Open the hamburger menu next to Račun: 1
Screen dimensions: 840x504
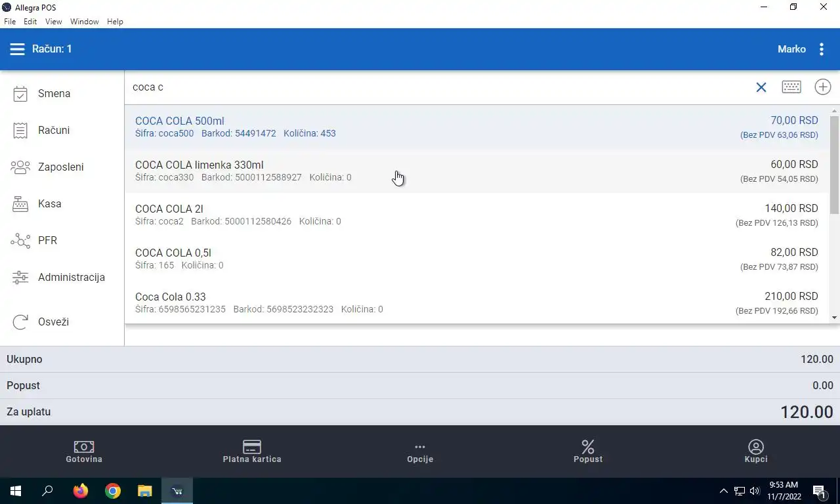pos(17,49)
